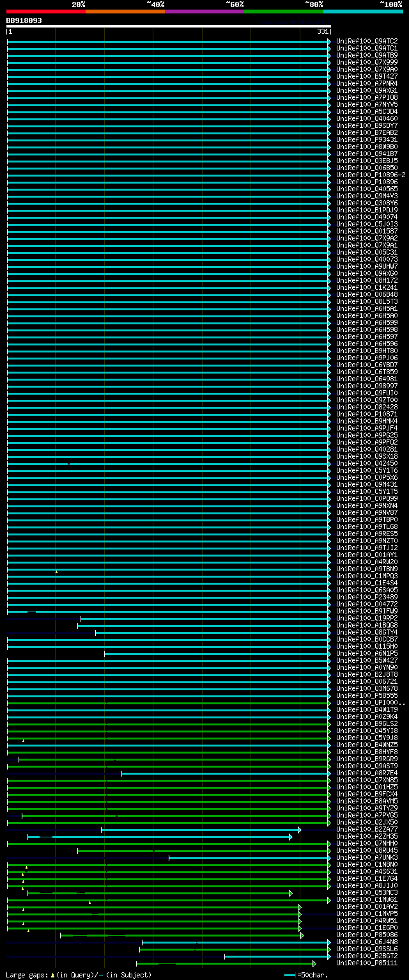Click the arrowhead ending the UniRef100_Q53MC3 alignment
This screenshot has width=409, height=980.
coord(291,893)
